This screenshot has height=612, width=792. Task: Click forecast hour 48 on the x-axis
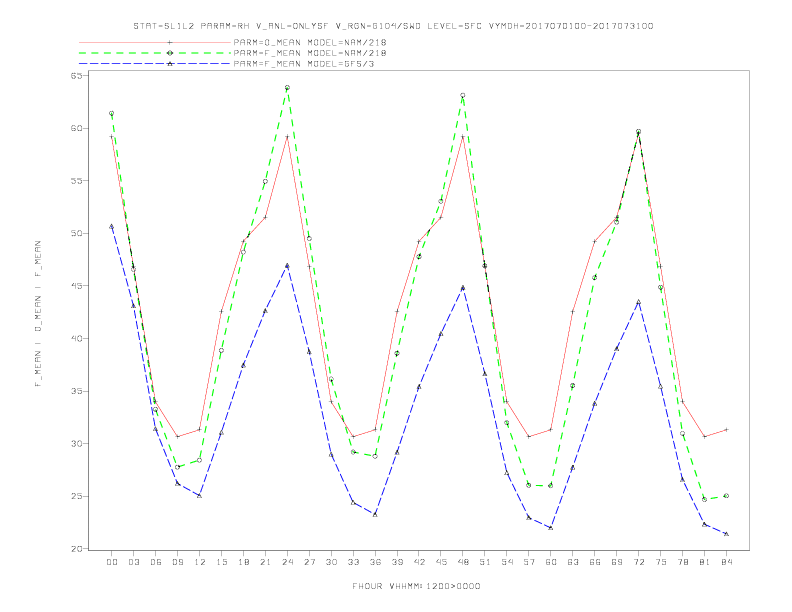[463, 562]
